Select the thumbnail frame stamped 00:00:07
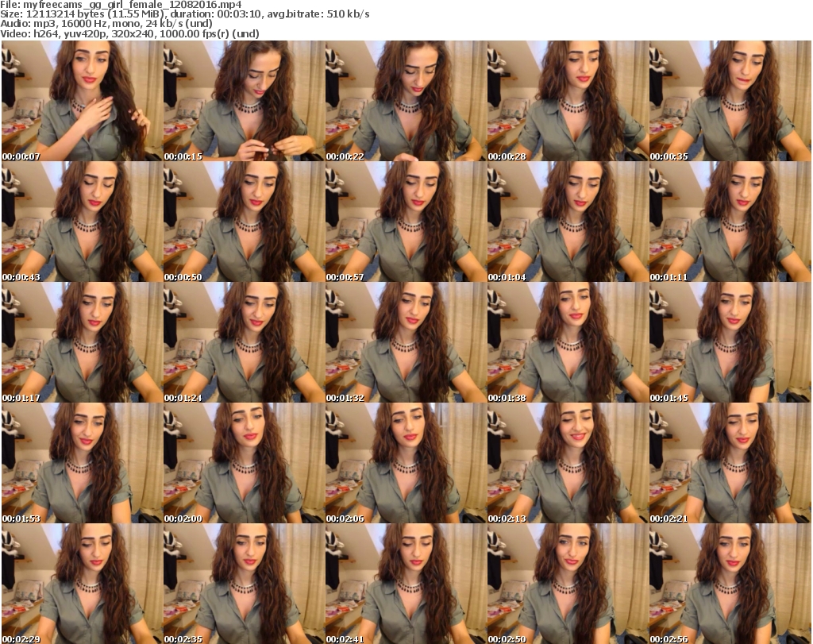This screenshot has width=813, height=644. 82,101
